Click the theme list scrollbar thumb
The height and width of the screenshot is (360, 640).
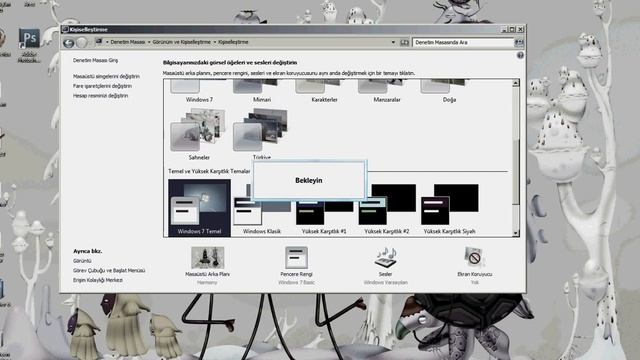[x=516, y=171]
